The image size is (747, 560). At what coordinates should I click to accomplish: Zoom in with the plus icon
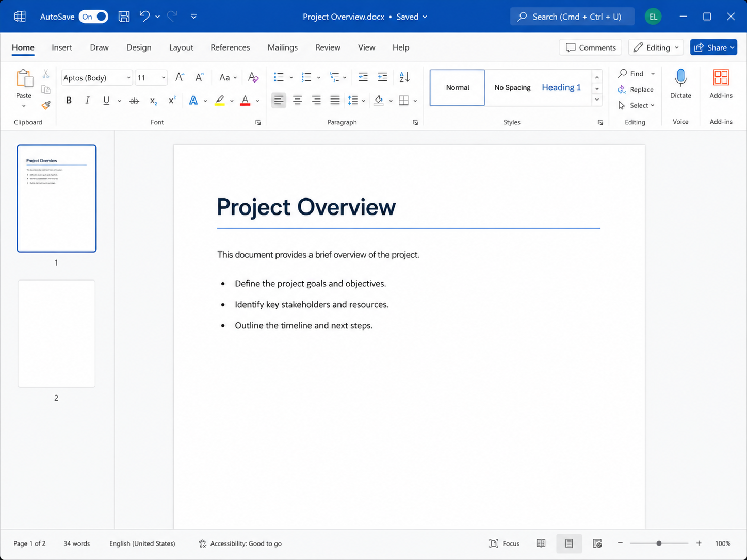click(699, 543)
